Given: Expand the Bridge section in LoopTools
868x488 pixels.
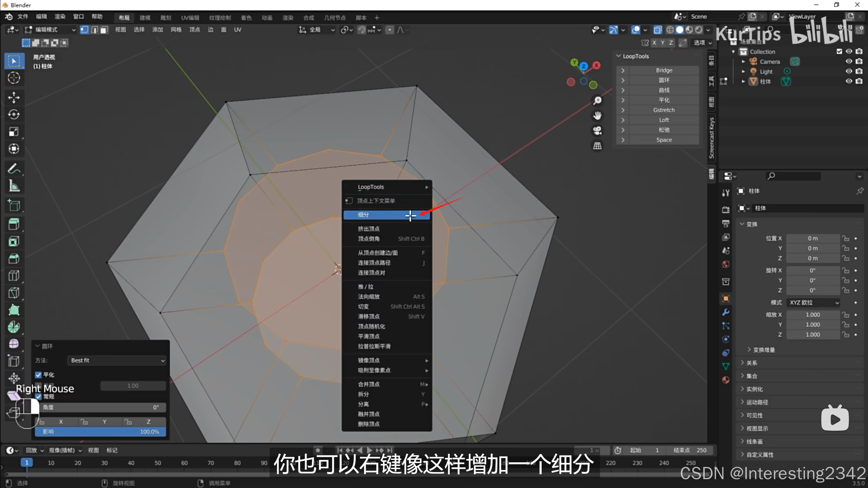Looking at the screenshot, I should [x=623, y=70].
